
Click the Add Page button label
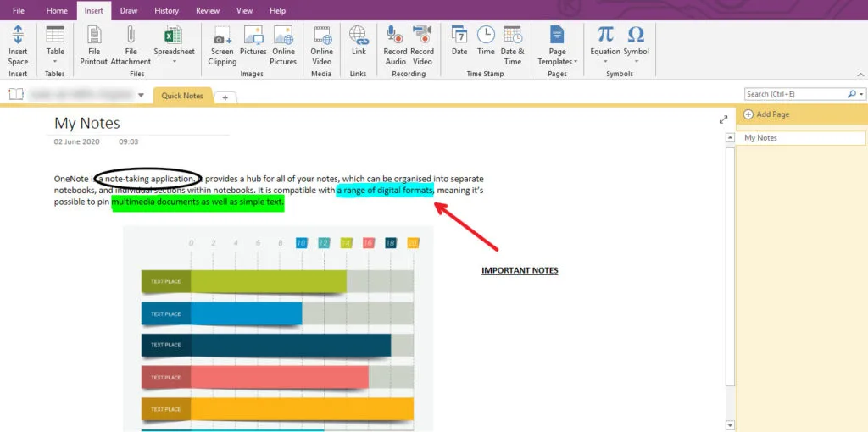[773, 114]
